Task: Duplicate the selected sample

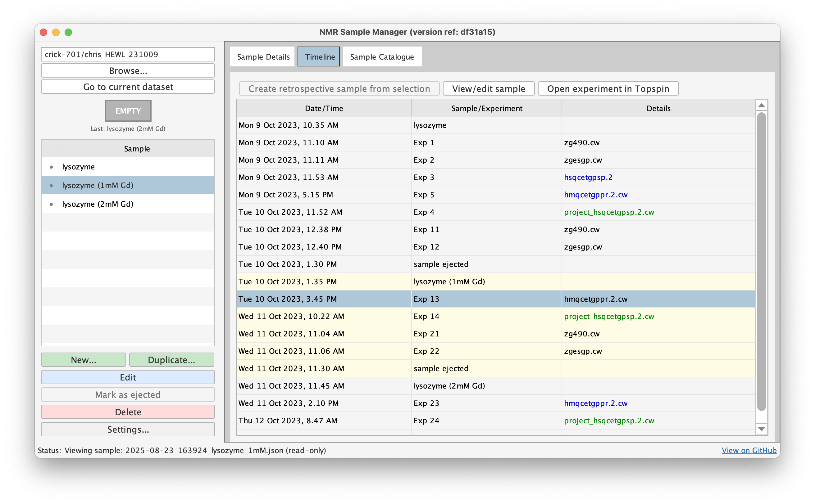Action: [x=171, y=360]
